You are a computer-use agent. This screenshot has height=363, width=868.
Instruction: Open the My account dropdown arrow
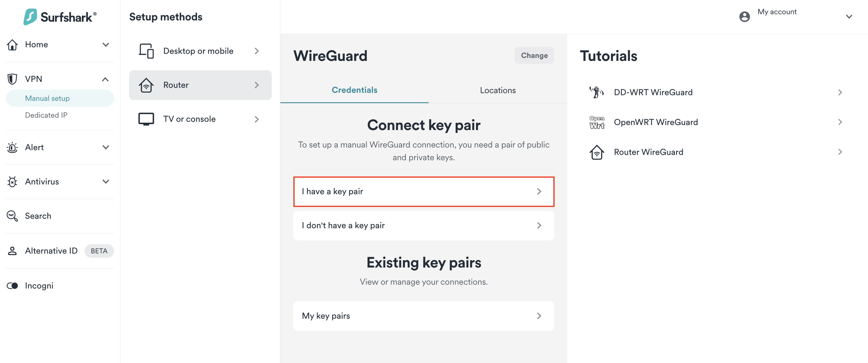point(849,17)
